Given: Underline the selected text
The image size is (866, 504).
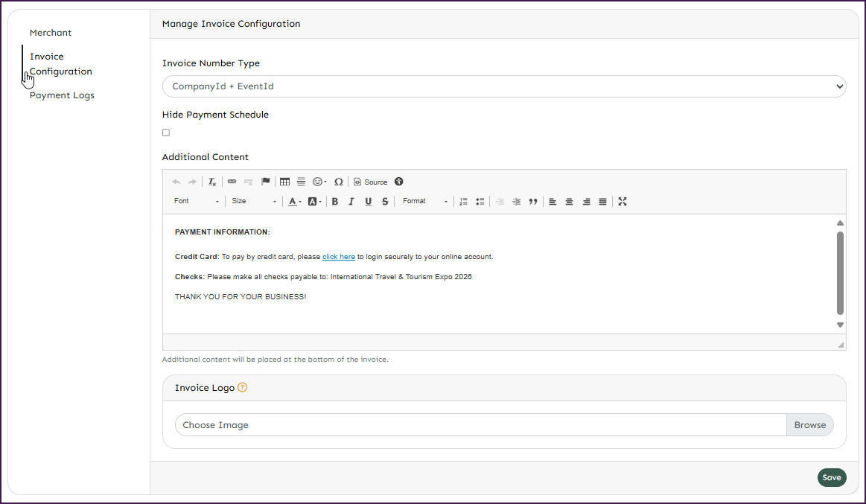Looking at the screenshot, I should [369, 202].
